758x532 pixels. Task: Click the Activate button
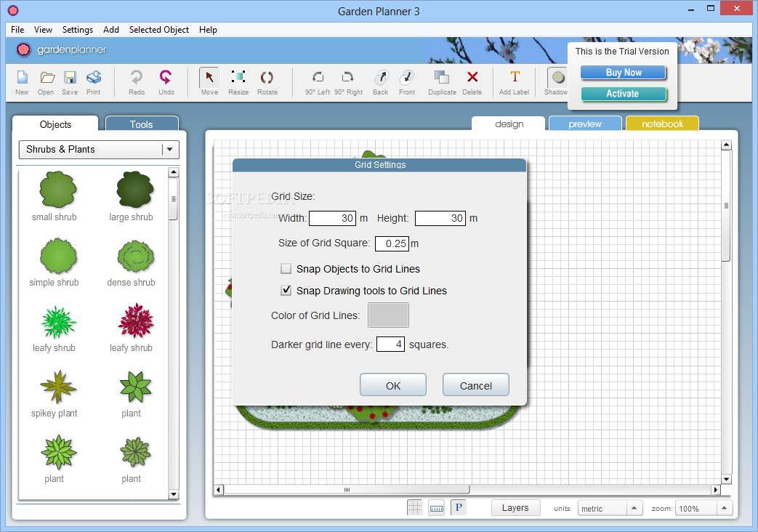tap(624, 94)
